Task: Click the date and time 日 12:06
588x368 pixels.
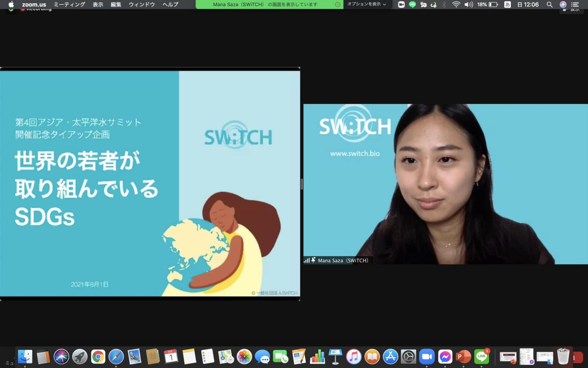Action: (x=528, y=4)
